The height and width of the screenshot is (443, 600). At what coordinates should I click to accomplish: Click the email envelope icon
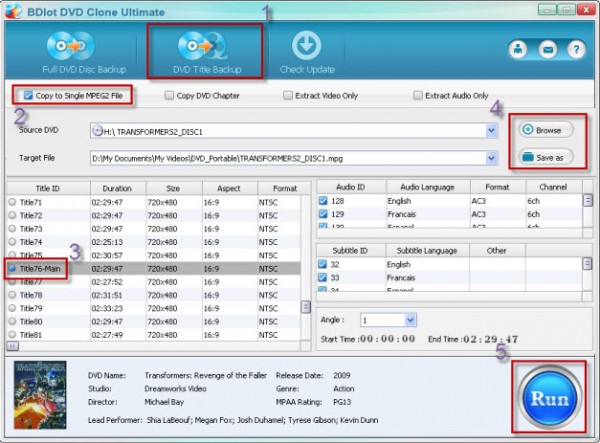(548, 49)
